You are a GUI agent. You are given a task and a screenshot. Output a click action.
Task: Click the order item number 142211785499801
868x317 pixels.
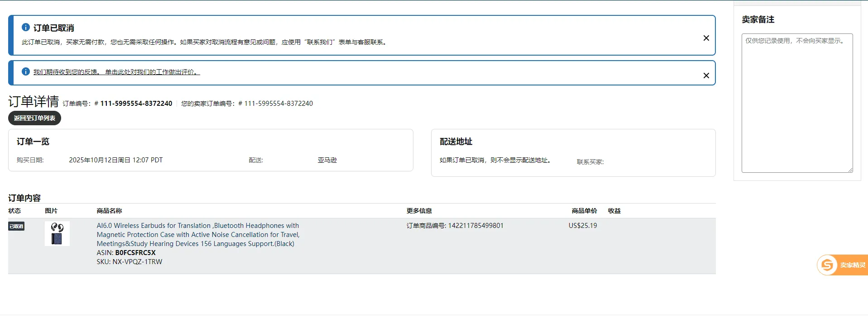coord(475,226)
